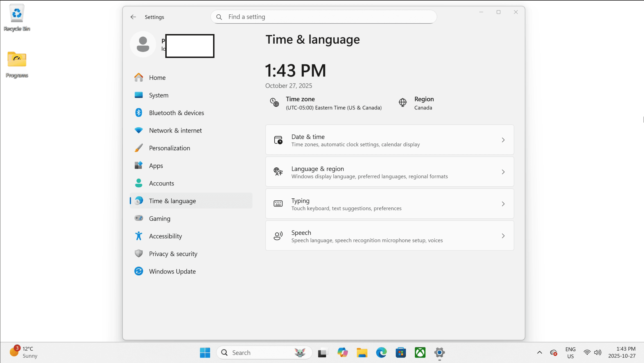Click the Accessibility figure icon

(x=139, y=236)
